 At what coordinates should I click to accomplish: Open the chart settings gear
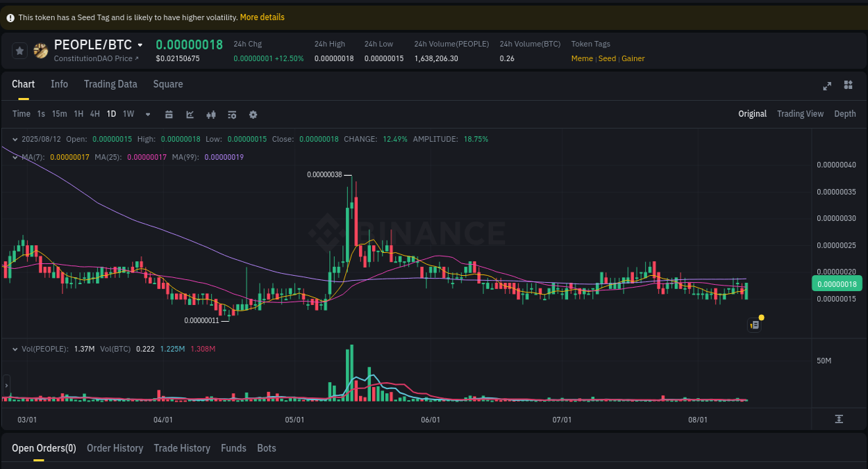pyautogui.click(x=253, y=114)
